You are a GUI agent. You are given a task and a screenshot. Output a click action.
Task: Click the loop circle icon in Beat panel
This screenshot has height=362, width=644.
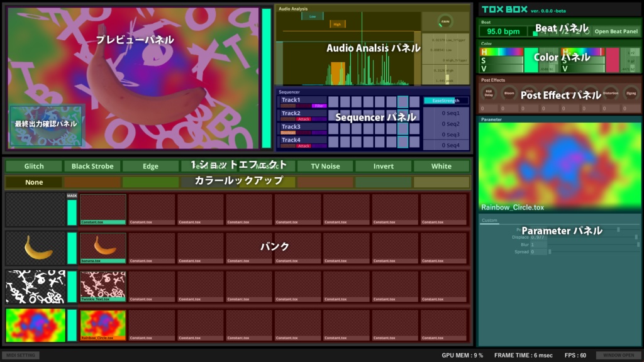[588, 32]
